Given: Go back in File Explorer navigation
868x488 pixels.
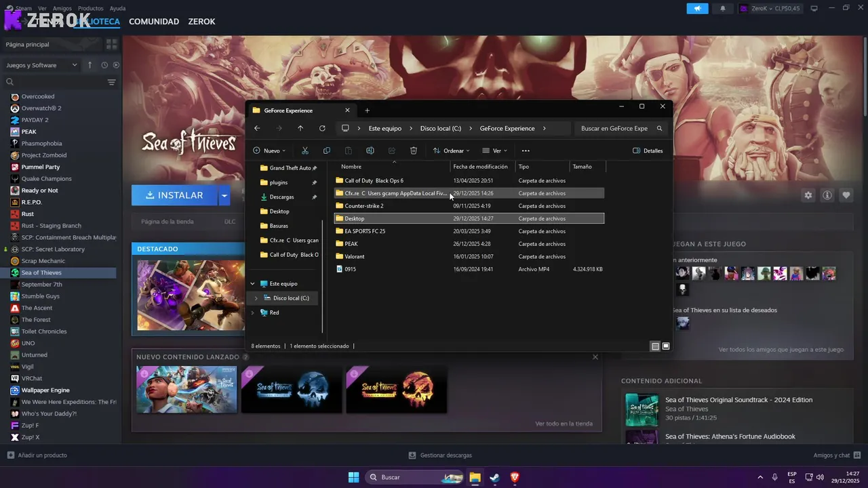Looking at the screenshot, I should click(x=257, y=128).
